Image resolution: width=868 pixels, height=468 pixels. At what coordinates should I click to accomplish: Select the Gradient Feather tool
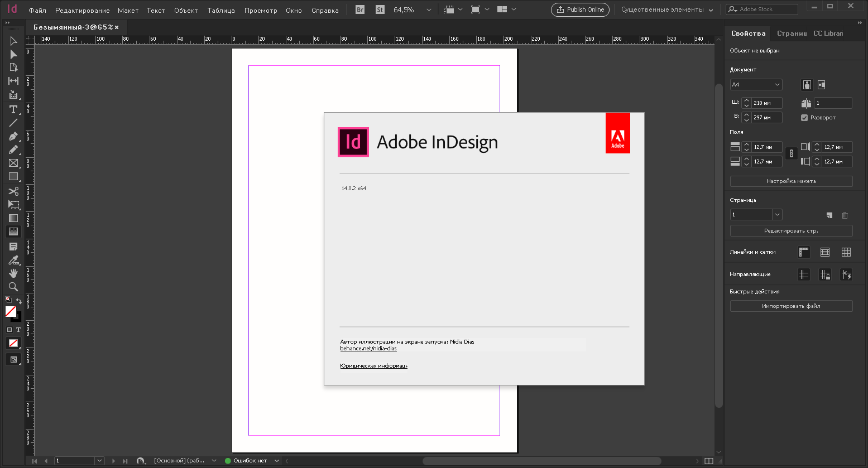coord(13,231)
